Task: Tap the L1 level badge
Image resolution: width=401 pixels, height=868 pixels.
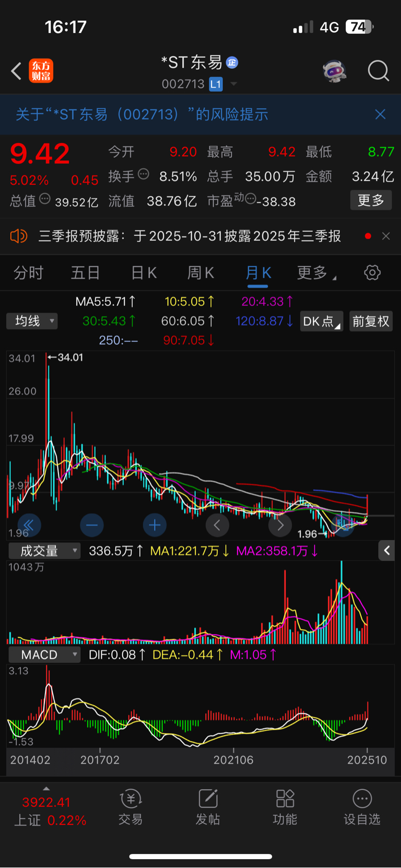Action: click(x=216, y=84)
